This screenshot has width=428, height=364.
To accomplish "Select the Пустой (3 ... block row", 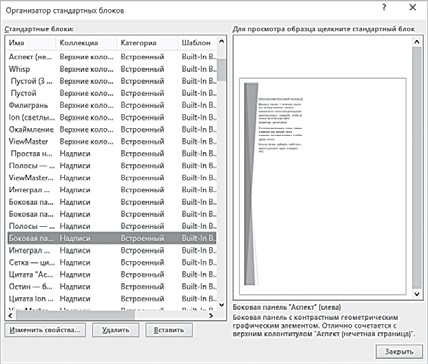I will point(112,81).
